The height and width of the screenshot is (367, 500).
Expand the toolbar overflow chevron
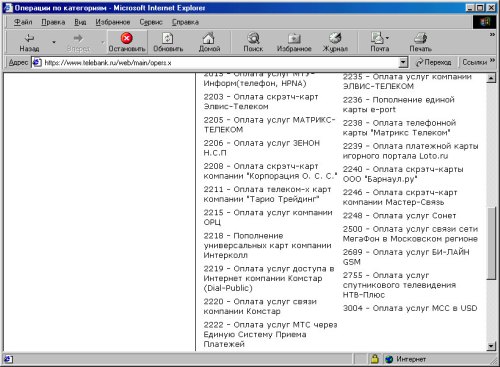(x=492, y=35)
